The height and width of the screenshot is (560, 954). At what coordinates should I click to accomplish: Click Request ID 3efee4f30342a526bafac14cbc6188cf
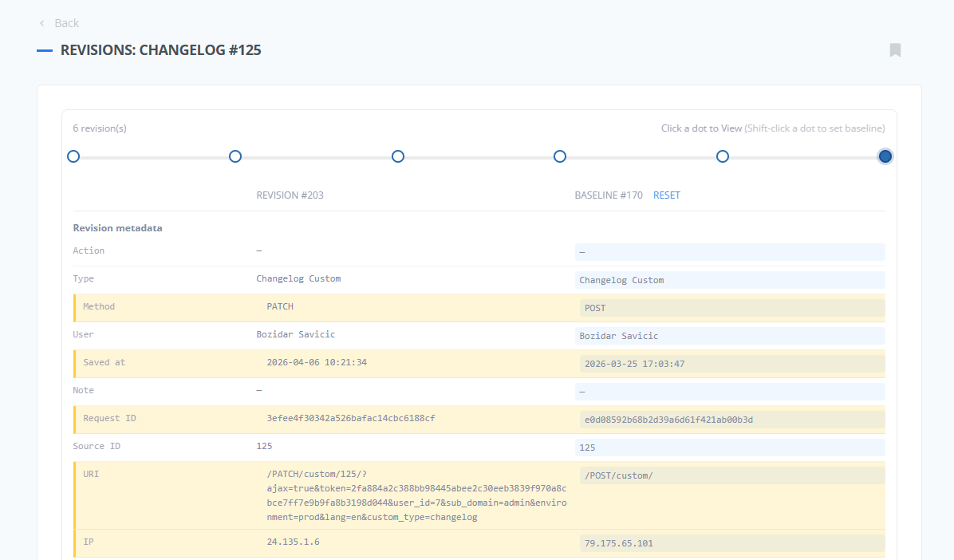(x=351, y=419)
